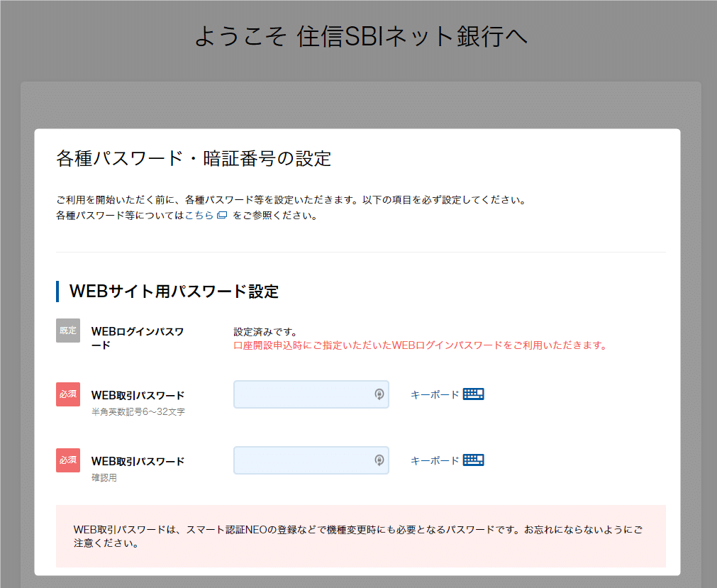Click the second red 必須 badge
The width and height of the screenshot is (717, 588).
[67, 460]
